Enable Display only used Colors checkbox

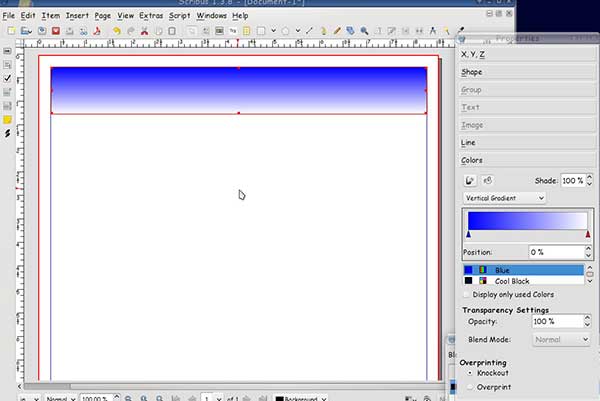click(x=466, y=295)
